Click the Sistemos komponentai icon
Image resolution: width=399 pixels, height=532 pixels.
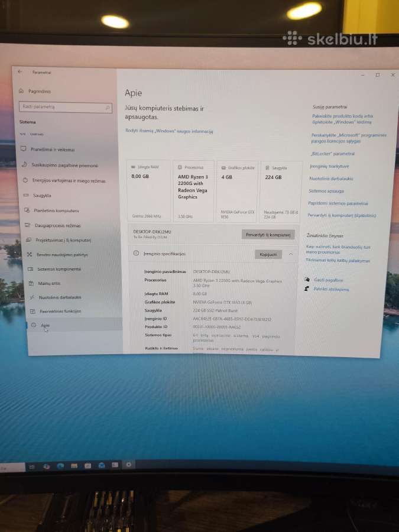[30, 269]
